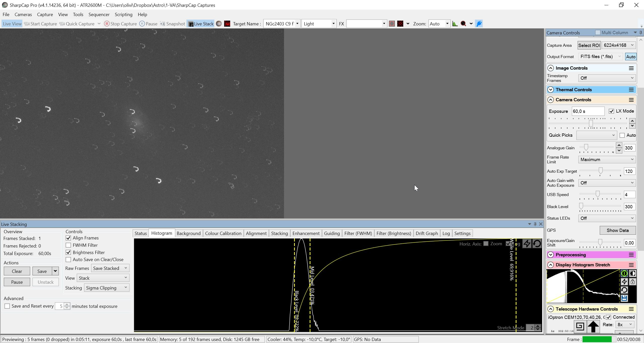Viewport: 644px width, 343px height.
Task: Click the Analogue Gain slider handle
Action: (x=586, y=148)
